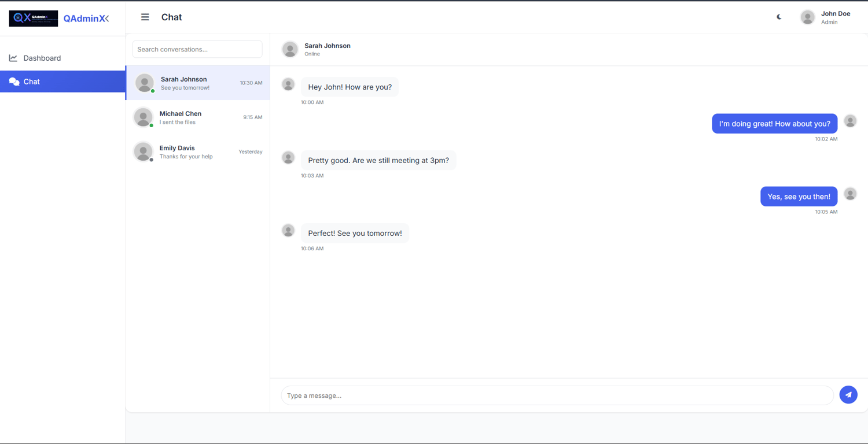Screen dimensions: 868x444
Task: Click the Chat bubbles icon in sidebar
Action: [x=14, y=82]
